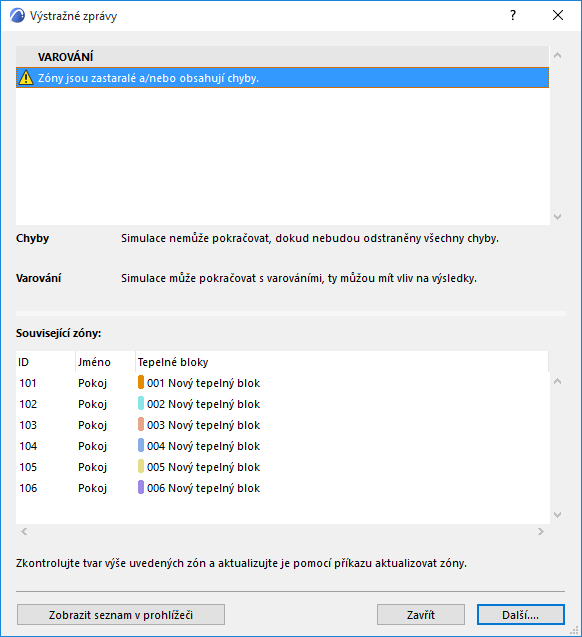Select zone 104 Pokoj row
Image resolution: width=582 pixels, height=637 pixels.
pyautogui.click(x=282, y=446)
